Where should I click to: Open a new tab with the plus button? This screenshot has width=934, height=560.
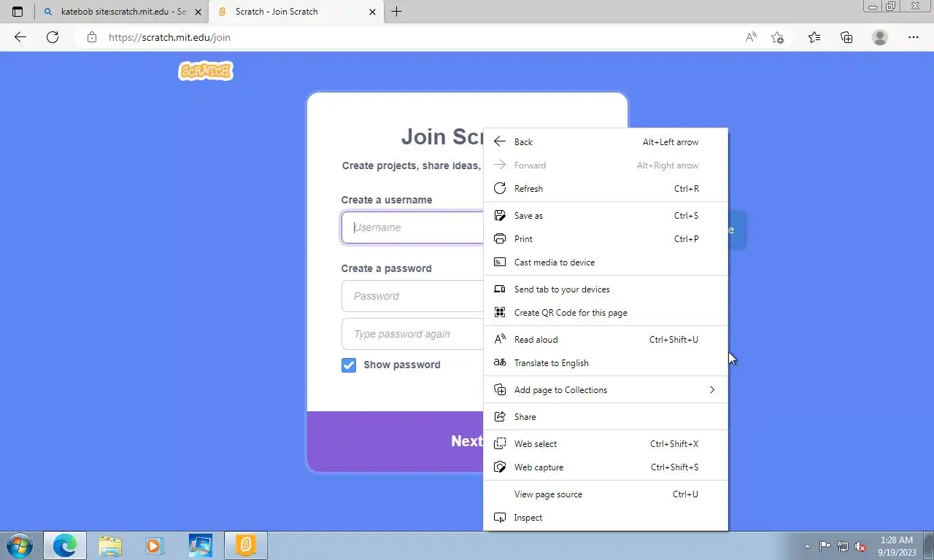coord(396,12)
